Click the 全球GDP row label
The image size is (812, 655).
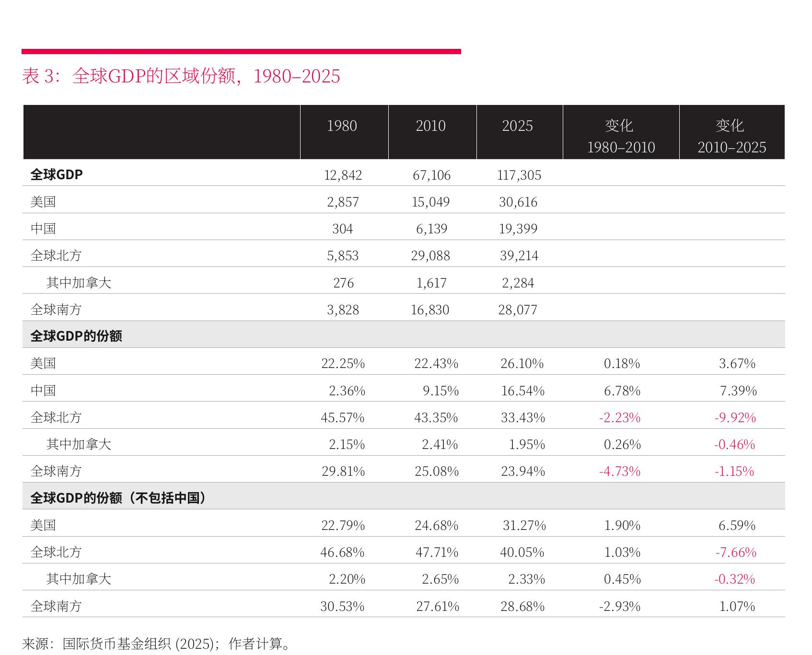click(57, 174)
